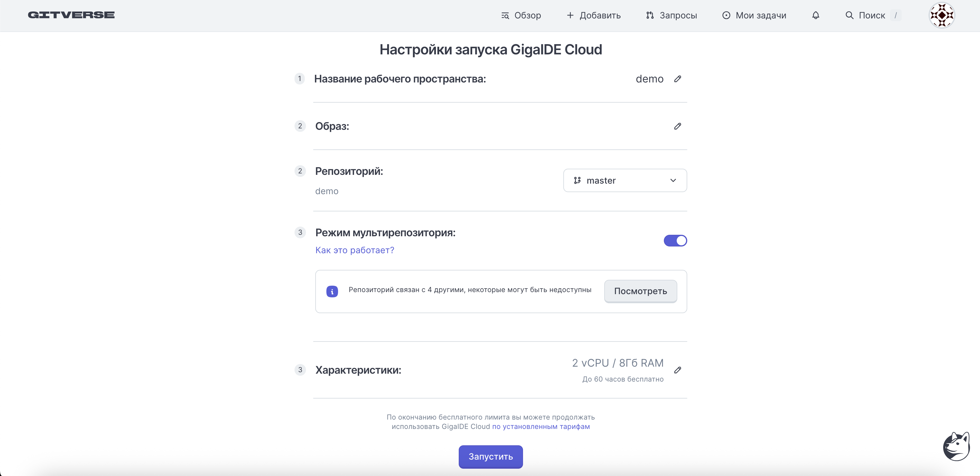980x476 pixels.
Task: Edit workspace name with pencil icon
Action: pos(678,79)
